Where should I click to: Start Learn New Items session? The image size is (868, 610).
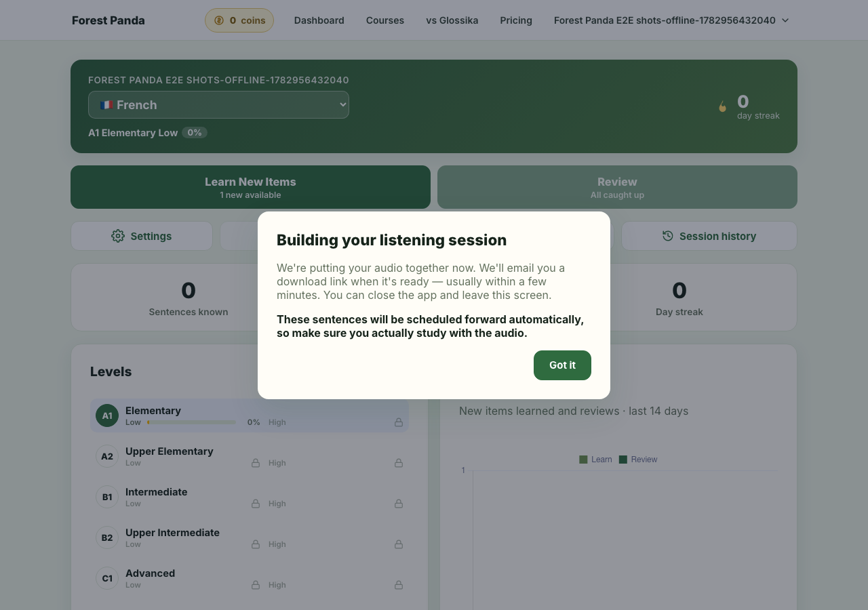[x=250, y=187]
